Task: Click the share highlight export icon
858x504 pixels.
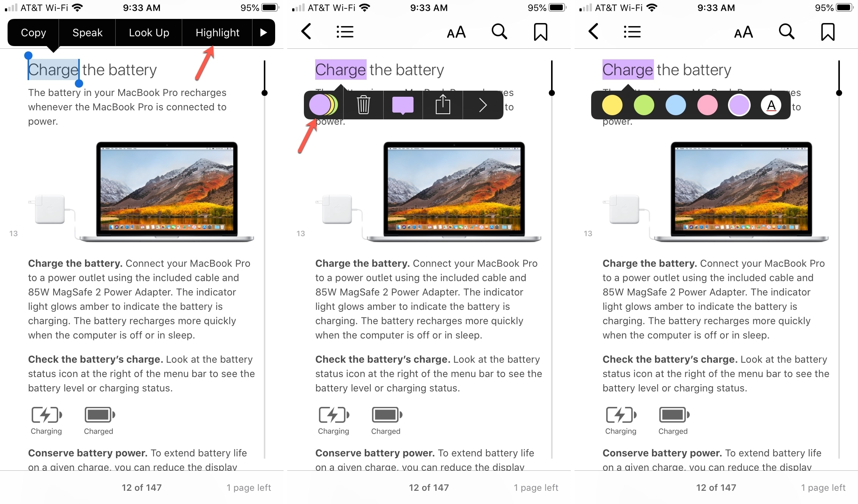Action: (443, 105)
